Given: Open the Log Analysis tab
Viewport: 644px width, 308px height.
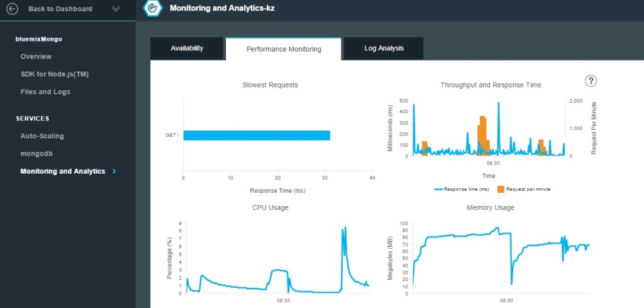Looking at the screenshot, I should pos(384,48).
